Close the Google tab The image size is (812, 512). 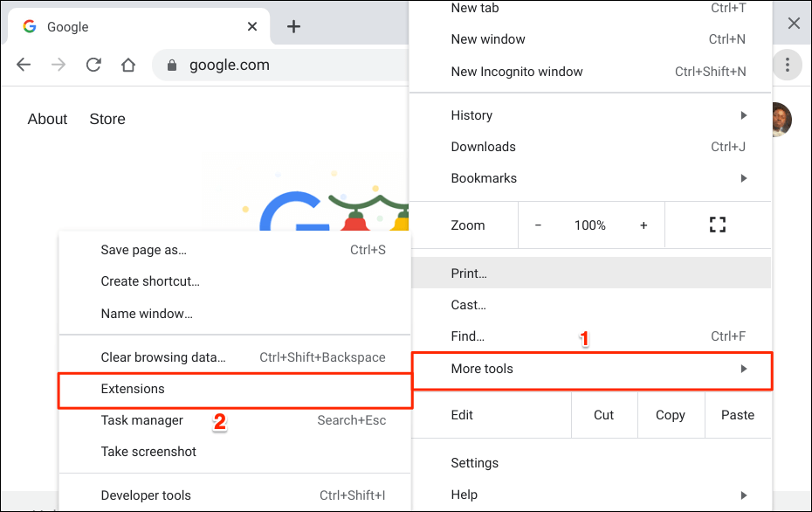point(252,26)
